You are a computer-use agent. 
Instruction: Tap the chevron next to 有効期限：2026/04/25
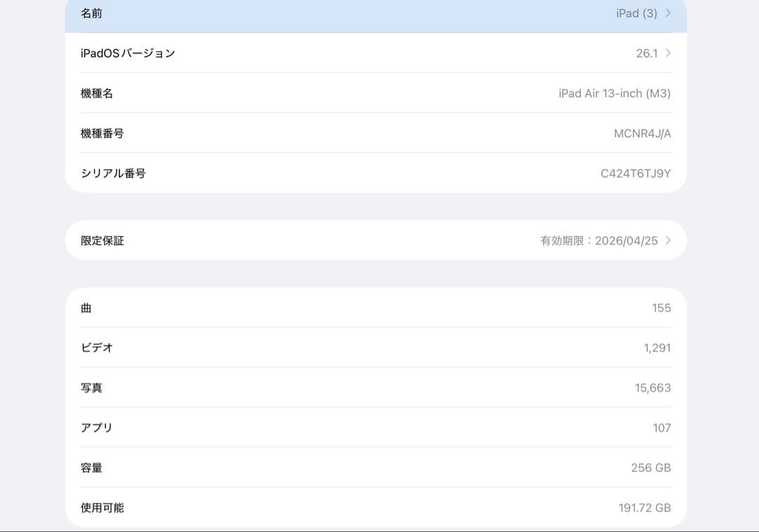tap(667, 240)
